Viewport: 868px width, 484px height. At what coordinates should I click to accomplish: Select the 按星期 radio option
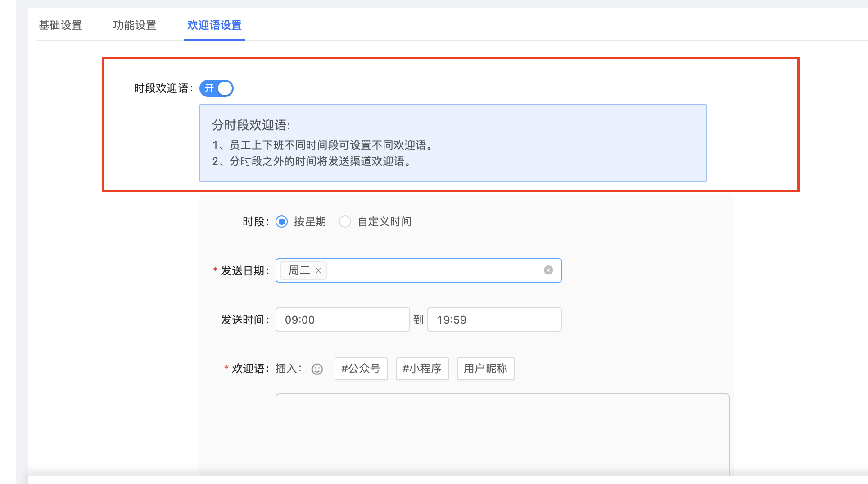(282, 222)
